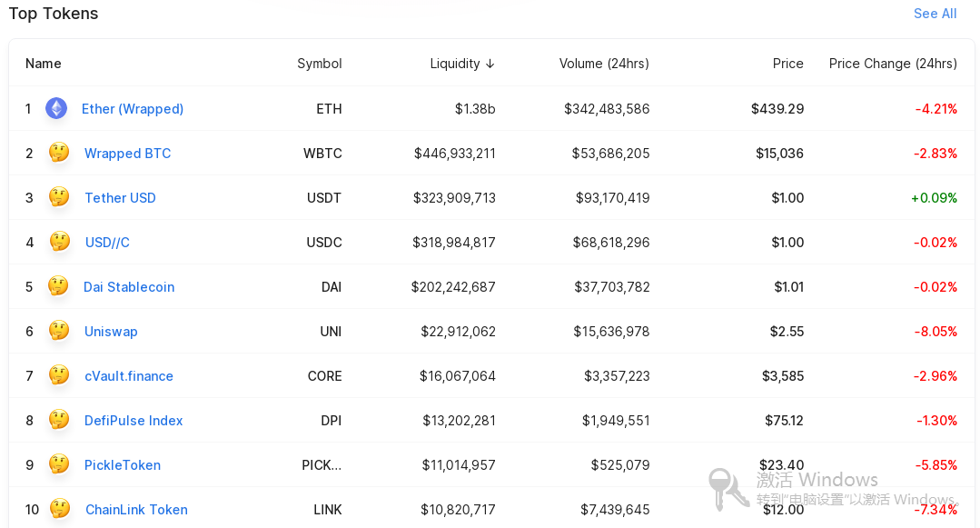Click the Dai Stablecoin token icon
The height and width of the screenshot is (528, 980).
click(59, 286)
